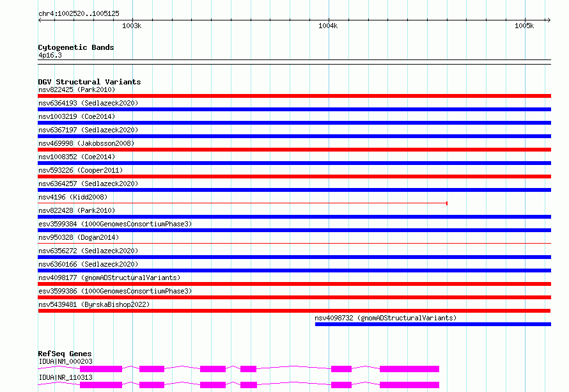
Task: Open the nsv6367197 (Sedlazeck2020) variant label
Action: (88, 130)
